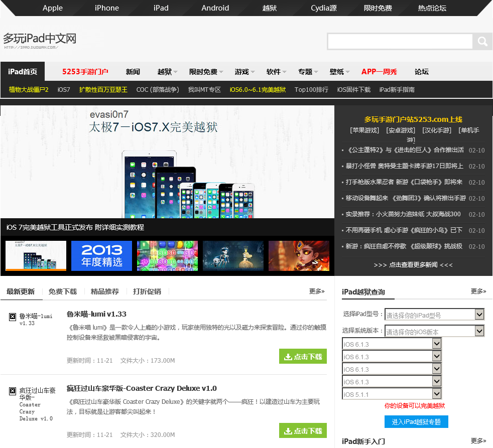Open the top bar 限时免费 link
Screen dimensions: 493x448
(378, 8)
